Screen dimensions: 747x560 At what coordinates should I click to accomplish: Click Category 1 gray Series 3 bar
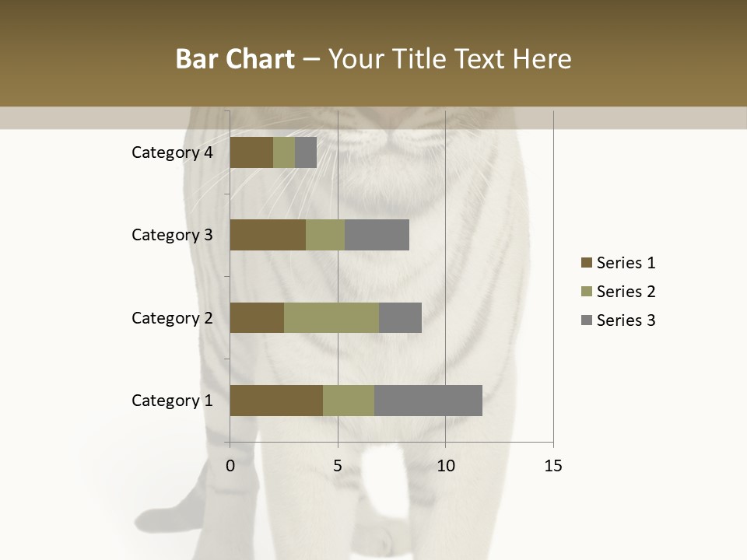[428, 401]
